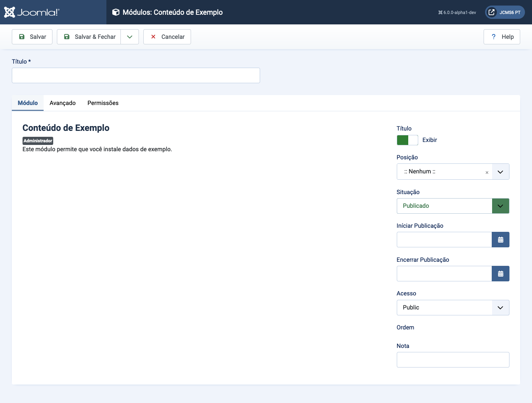Open the JCMS6 PT site link
The height and width of the screenshot is (403, 532).
click(x=505, y=12)
